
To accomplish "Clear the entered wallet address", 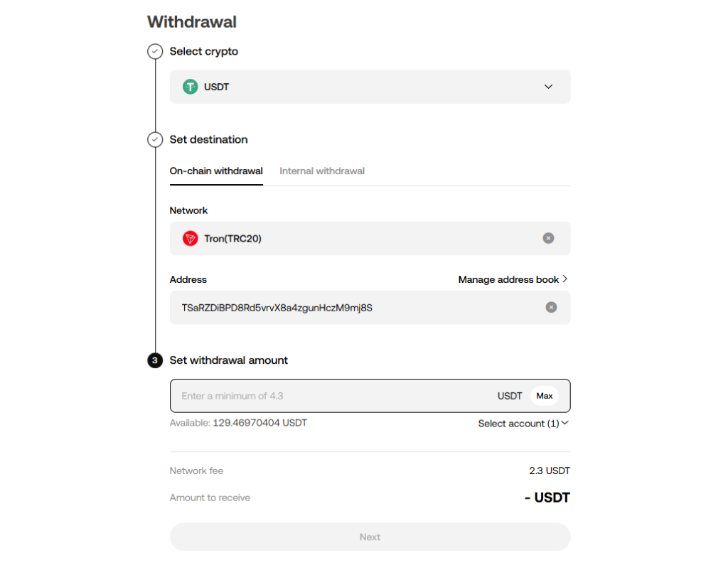I will [x=551, y=307].
